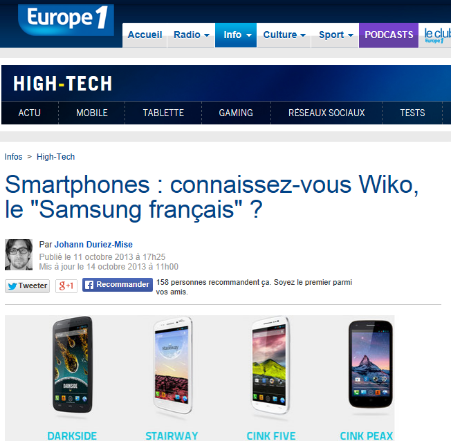451x442 pixels.
Task: Click the Infos breadcrumb link
Action: (13, 157)
